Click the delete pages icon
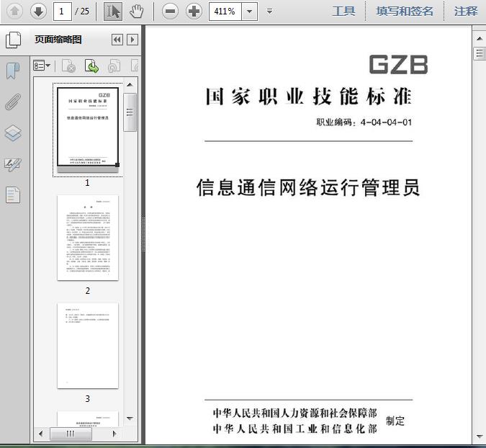 click(69, 66)
